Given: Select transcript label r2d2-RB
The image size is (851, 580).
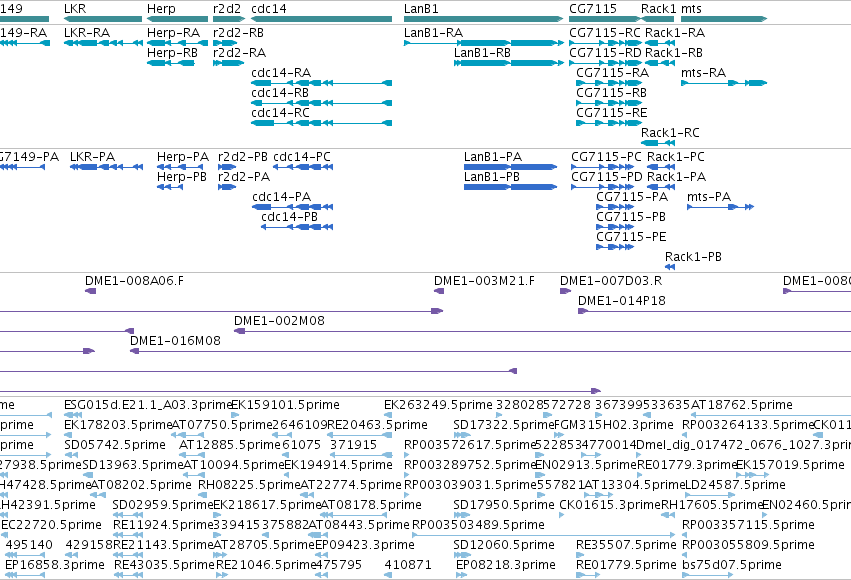Looking at the screenshot, I should click(238, 33).
